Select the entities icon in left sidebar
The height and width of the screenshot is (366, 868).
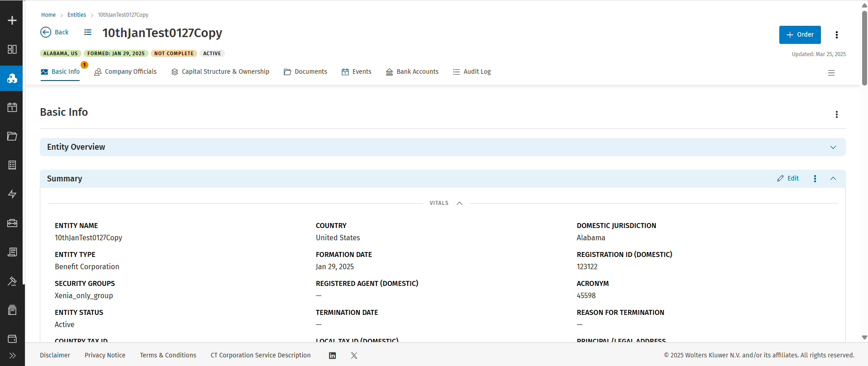[12, 78]
